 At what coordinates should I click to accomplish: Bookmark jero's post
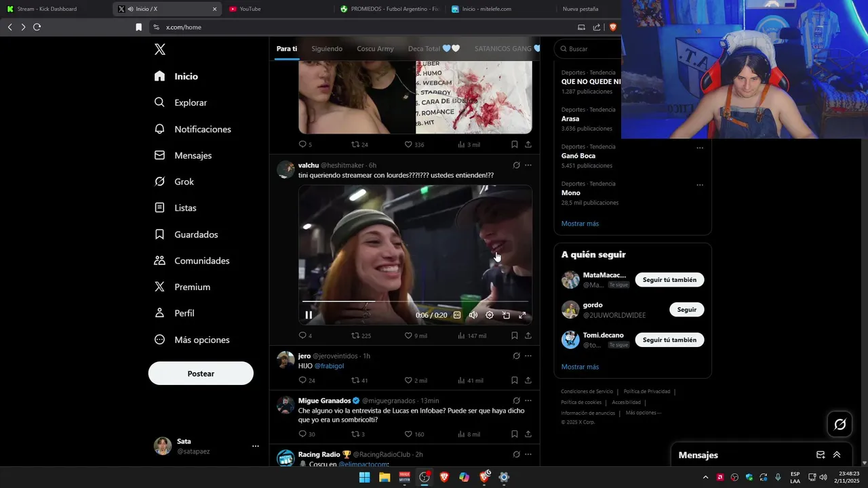click(515, 380)
